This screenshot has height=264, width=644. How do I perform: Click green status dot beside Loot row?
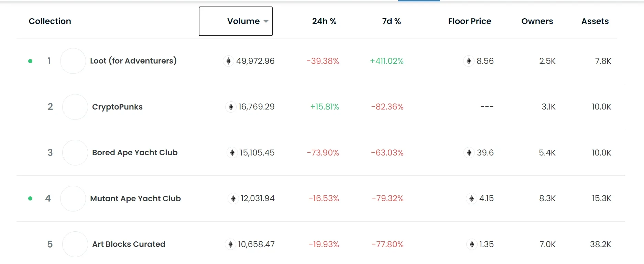pyautogui.click(x=30, y=61)
